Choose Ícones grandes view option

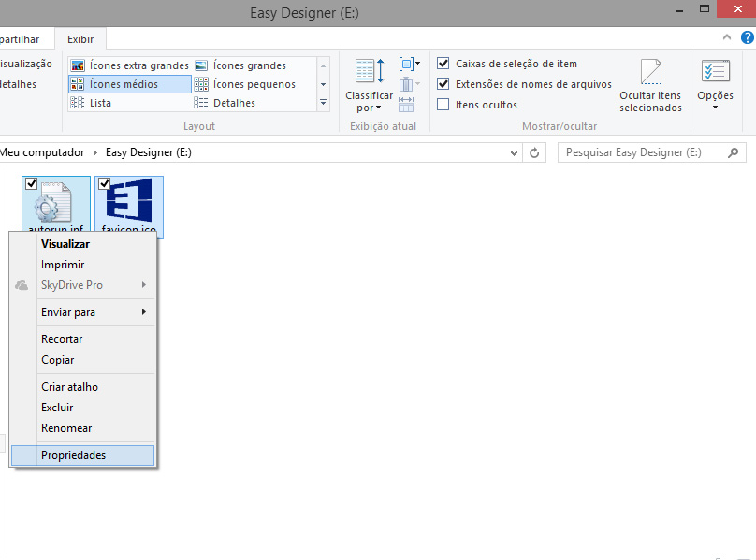[x=249, y=65]
